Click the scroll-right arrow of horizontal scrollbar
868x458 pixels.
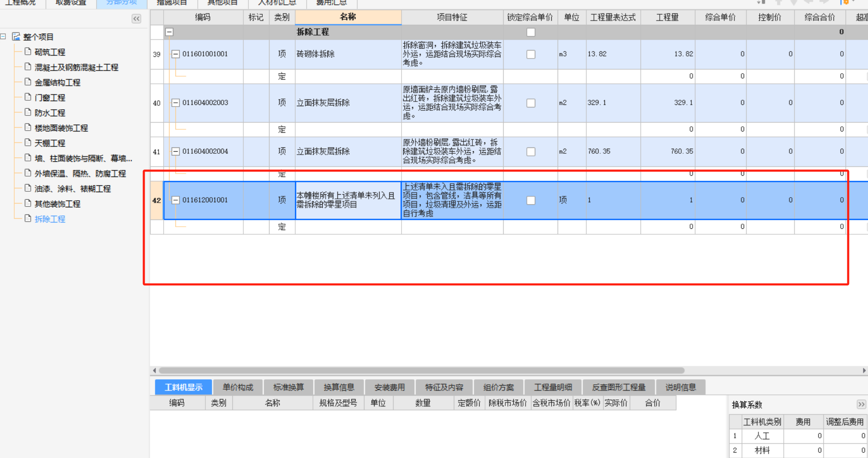click(864, 370)
